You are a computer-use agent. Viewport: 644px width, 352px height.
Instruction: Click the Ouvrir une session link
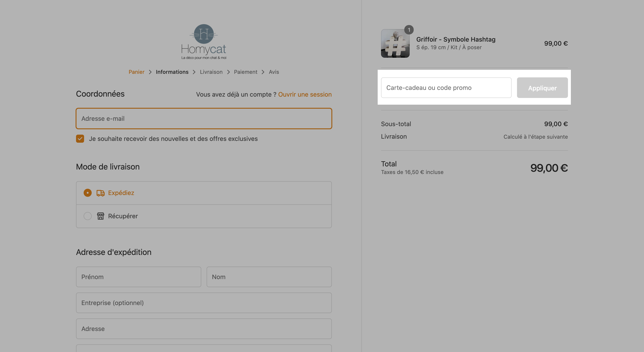[x=305, y=95]
